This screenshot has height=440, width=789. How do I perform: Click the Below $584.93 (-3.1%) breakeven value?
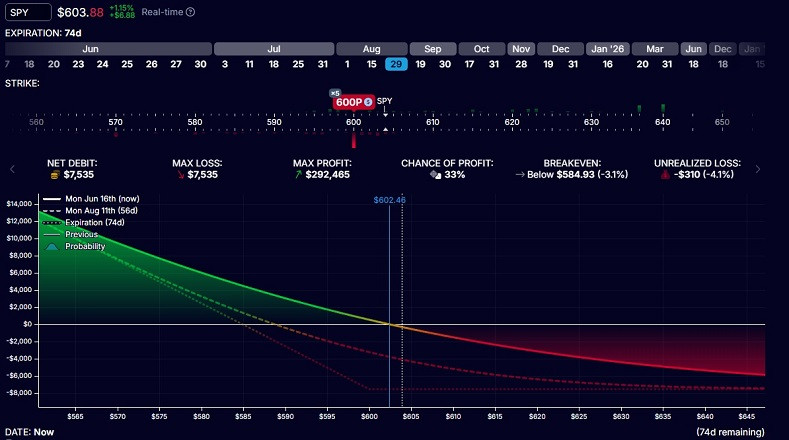(x=578, y=175)
